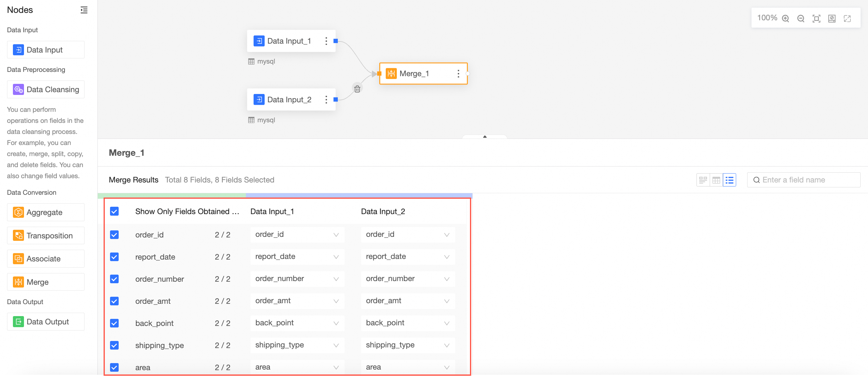The image size is (868, 376).
Task: Toggle the Show Only Fields Obtained checkbox
Action: coord(114,211)
